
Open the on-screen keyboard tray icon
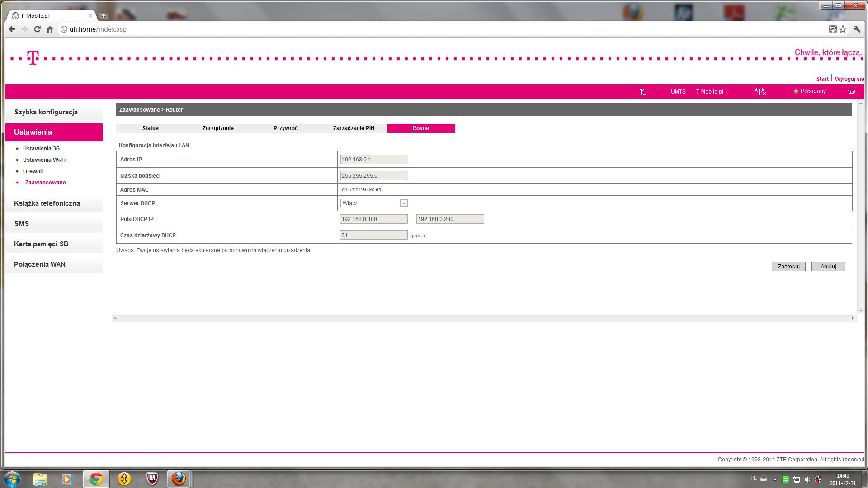point(764,479)
